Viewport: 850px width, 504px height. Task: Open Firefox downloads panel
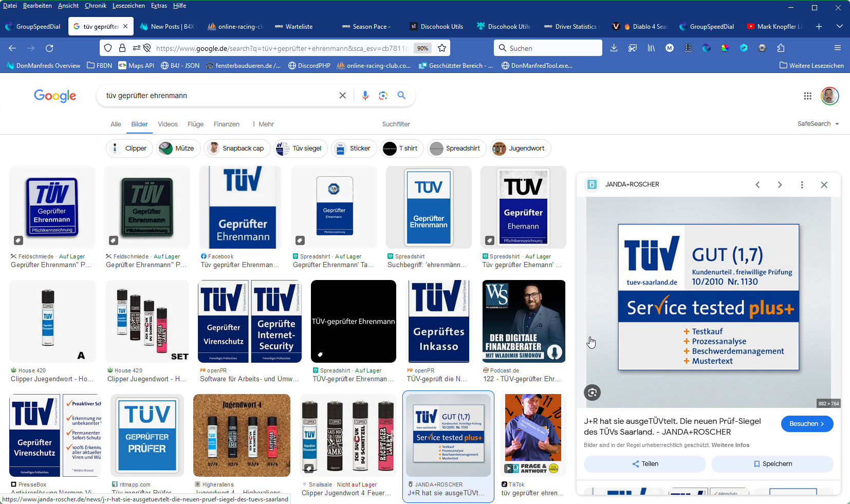614,48
